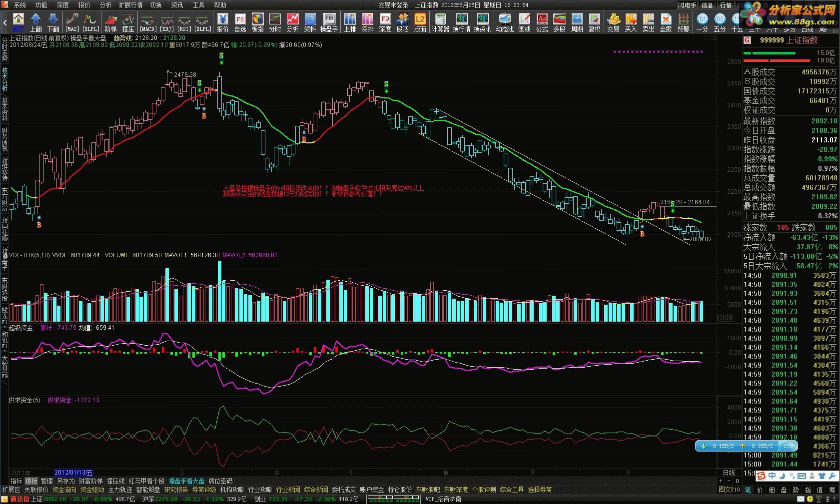Select the 日线 period selector
Viewport: 840px width, 504px height.
[729, 473]
